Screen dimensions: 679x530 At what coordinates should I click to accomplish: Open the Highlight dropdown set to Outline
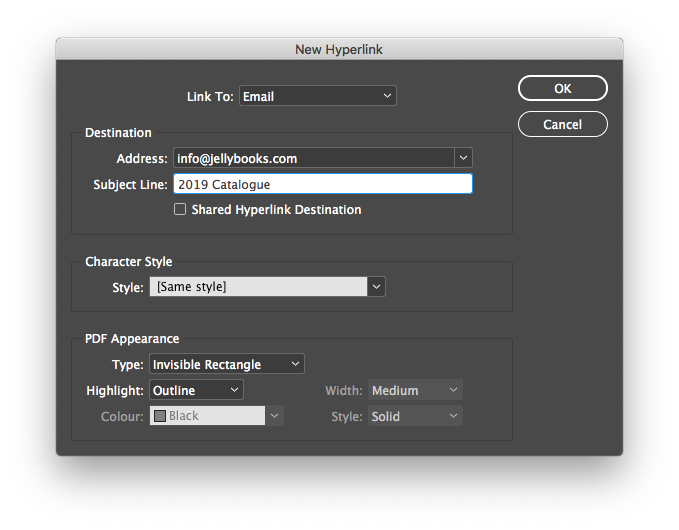pos(196,390)
